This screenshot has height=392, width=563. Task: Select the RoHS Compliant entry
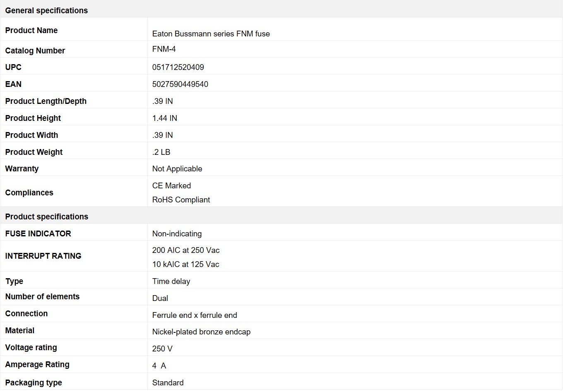(x=181, y=200)
